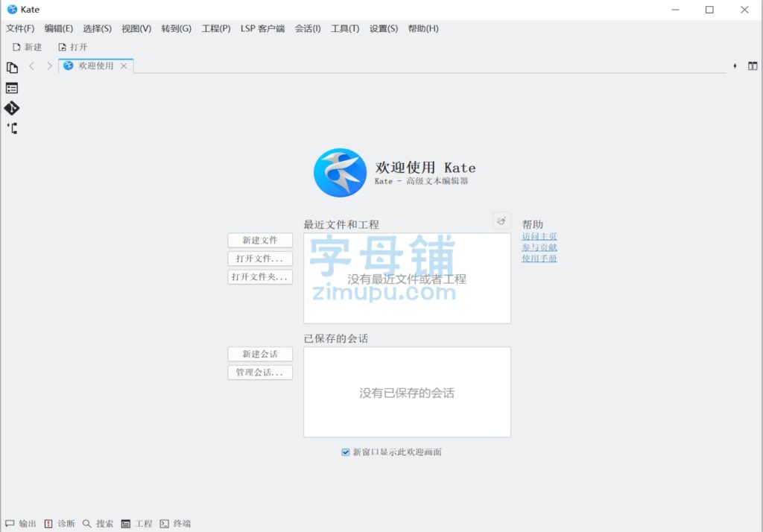This screenshot has height=532, width=763.
Task: Open the Projects list sidebar icon
Action: (x=12, y=88)
